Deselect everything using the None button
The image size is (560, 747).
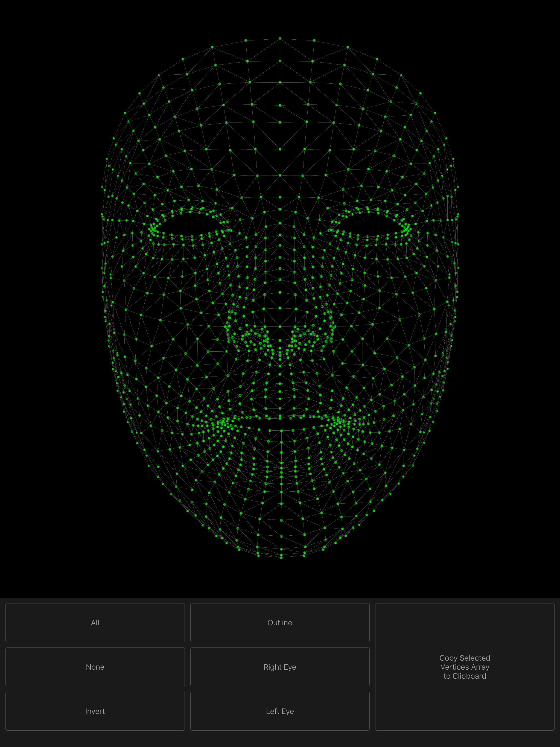95,667
